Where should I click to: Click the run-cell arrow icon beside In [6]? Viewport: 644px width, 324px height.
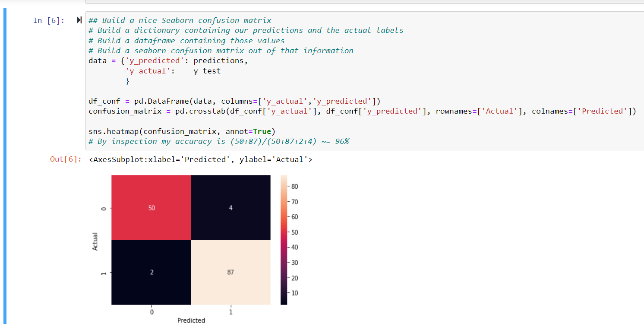click(78, 19)
